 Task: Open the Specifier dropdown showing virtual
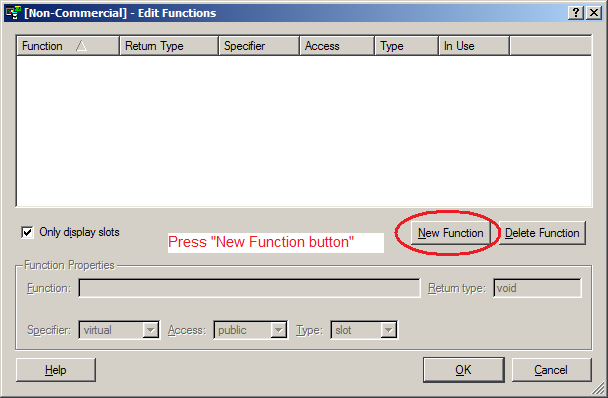[119, 330]
